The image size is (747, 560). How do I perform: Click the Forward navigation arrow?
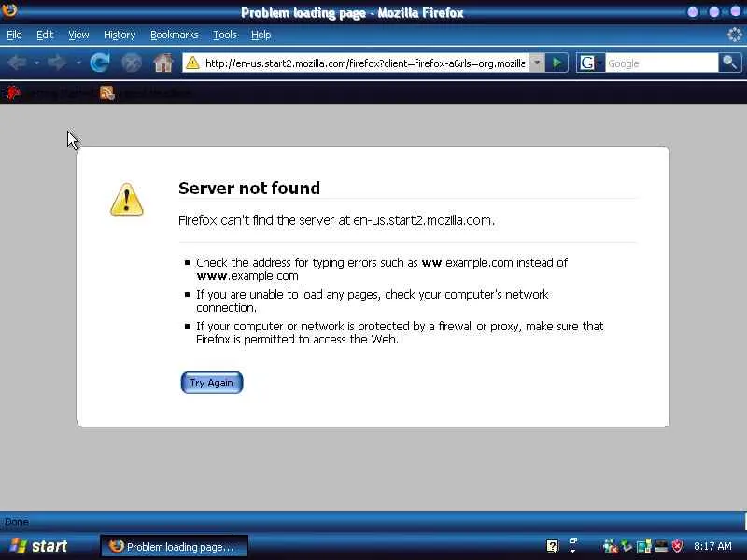point(57,63)
